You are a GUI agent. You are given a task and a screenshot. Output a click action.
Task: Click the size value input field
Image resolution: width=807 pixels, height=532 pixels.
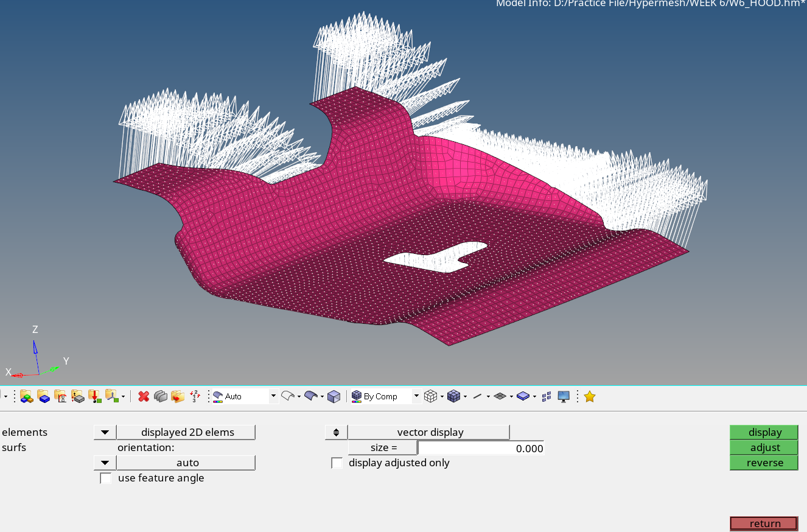point(481,448)
